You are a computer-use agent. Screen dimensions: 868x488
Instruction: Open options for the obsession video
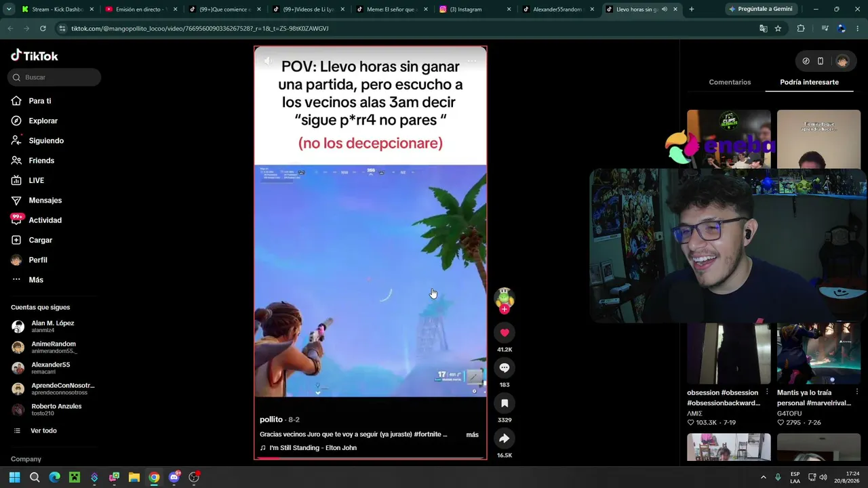(767, 392)
